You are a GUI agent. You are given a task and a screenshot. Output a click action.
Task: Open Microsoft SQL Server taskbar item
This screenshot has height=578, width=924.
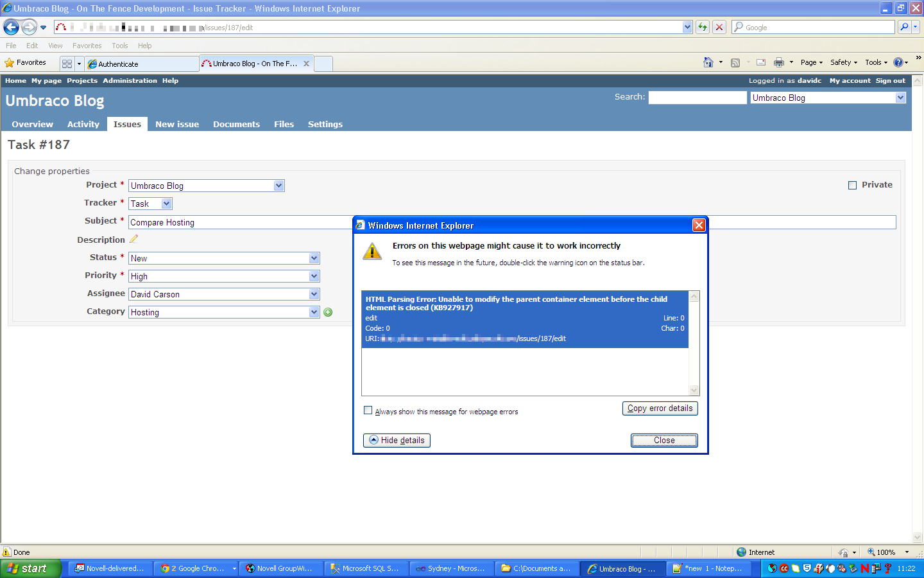tap(366, 568)
